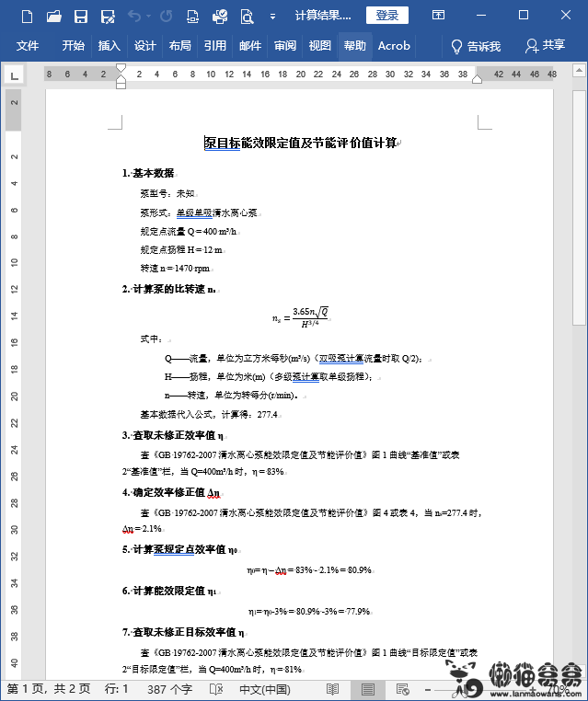The height and width of the screenshot is (701, 588).
Task: Click the ns specific speed formula
Action: 301,316
